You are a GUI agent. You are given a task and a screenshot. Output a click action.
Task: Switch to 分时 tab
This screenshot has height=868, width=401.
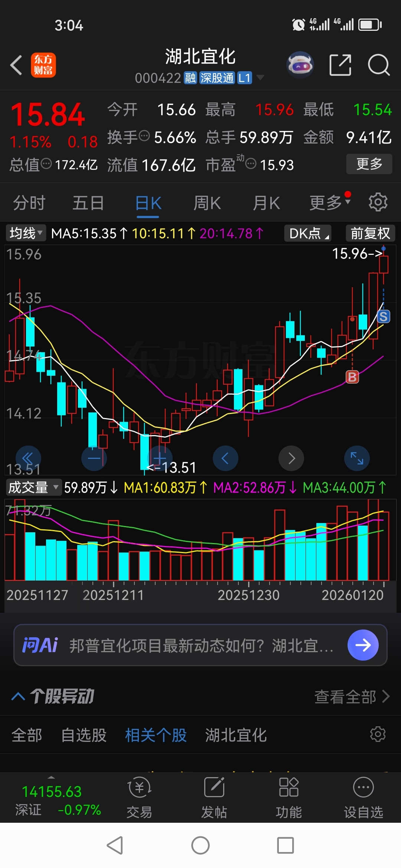[x=29, y=203]
